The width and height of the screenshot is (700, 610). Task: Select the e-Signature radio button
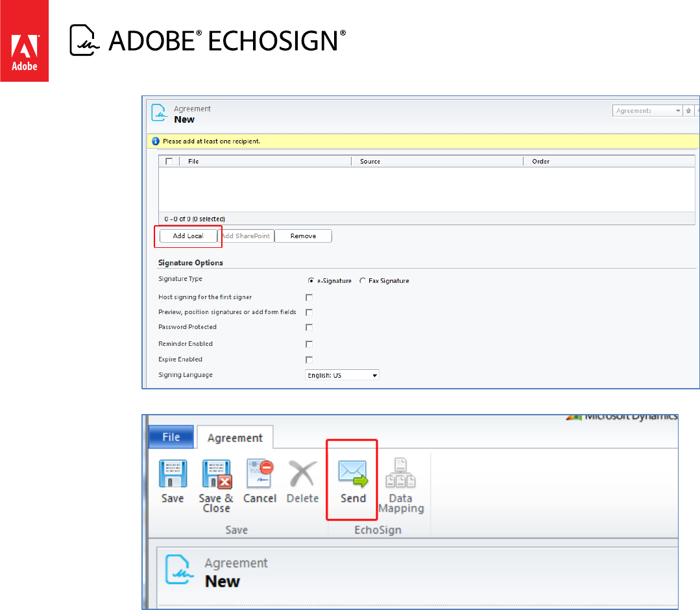tap(311, 280)
